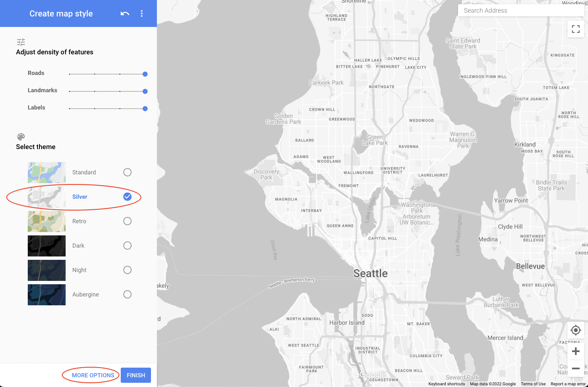Select the Standard theme radio button
Image resolution: width=588 pixels, height=387 pixels.
[x=127, y=172]
